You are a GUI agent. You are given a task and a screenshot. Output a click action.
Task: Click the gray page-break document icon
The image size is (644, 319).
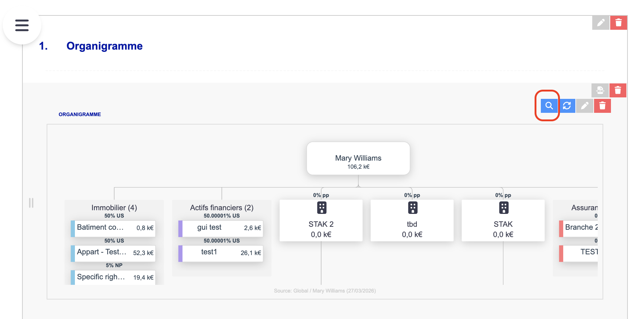(x=600, y=90)
